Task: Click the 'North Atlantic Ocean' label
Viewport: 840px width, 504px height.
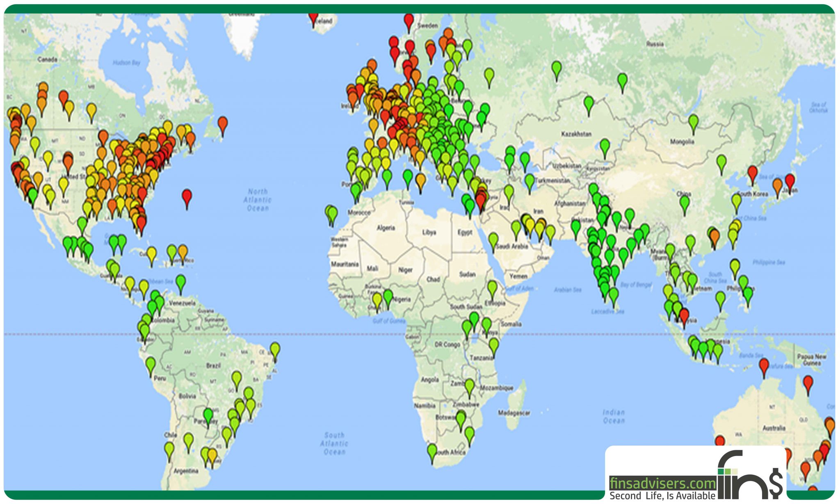Action: [x=258, y=200]
